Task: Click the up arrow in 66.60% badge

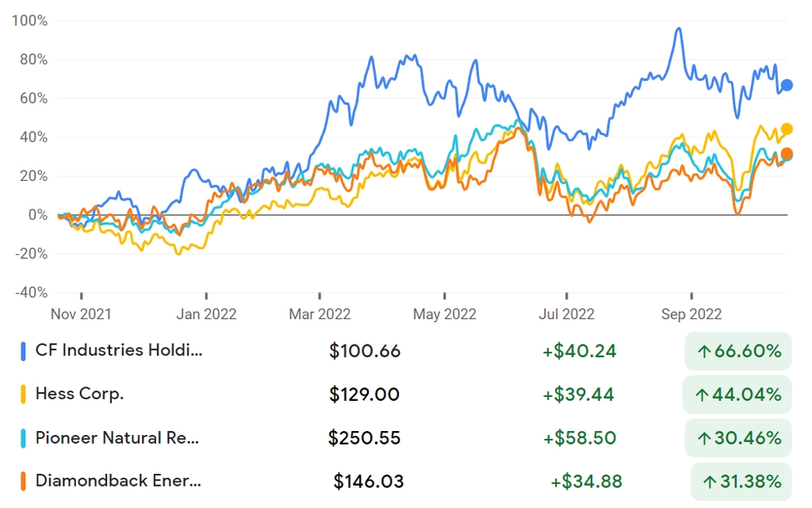Action: point(704,352)
